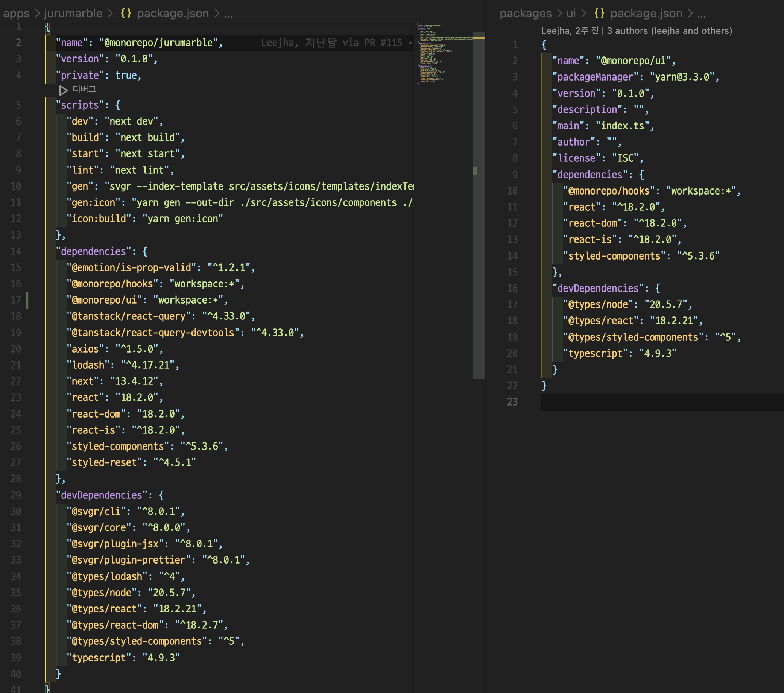The height and width of the screenshot is (693, 784).
Task: Open the 'ui' breadcrumb folder dropdown
Action: (x=571, y=14)
